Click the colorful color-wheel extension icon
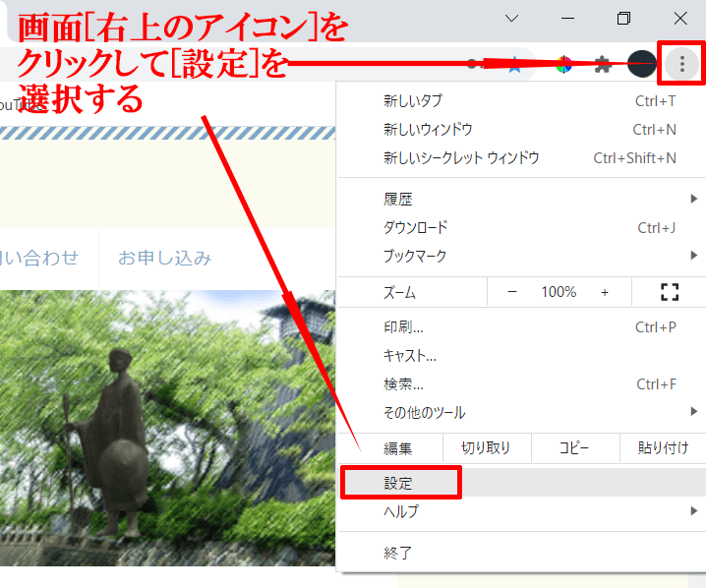 point(563,65)
